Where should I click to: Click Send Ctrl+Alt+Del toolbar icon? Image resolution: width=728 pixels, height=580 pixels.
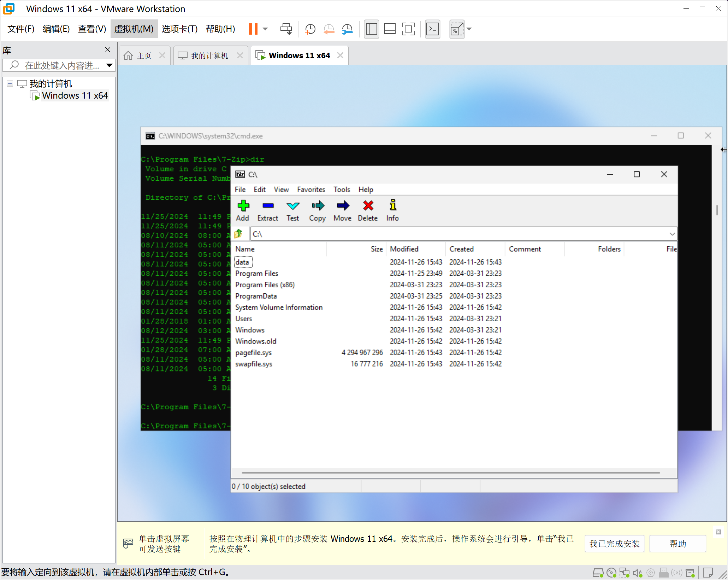coord(286,29)
